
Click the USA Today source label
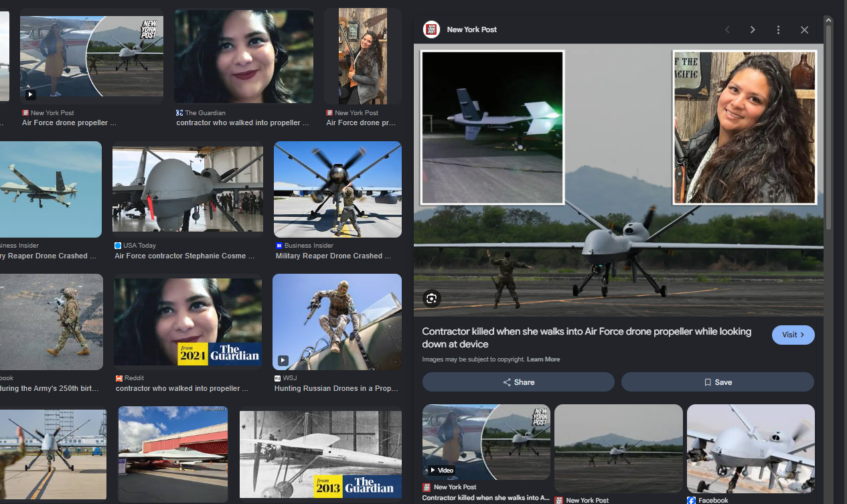(x=139, y=246)
